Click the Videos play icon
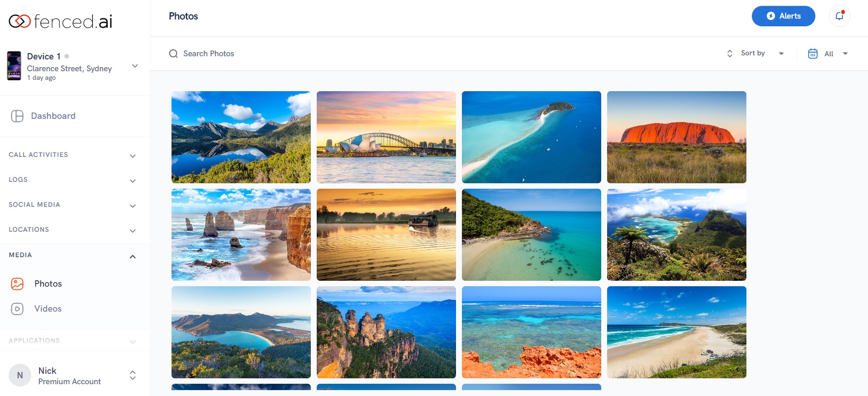868x396 pixels. [x=17, y=309]
